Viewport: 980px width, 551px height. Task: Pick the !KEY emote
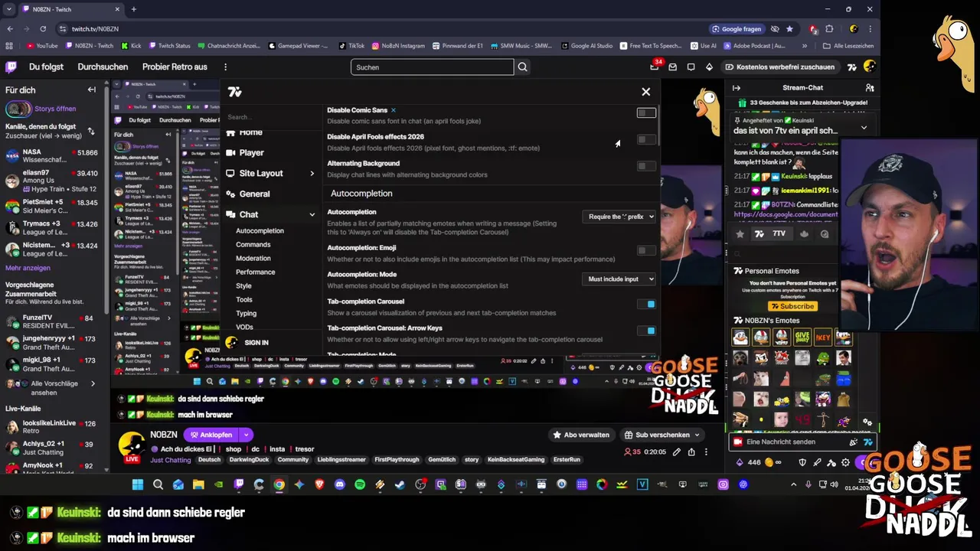coord(822,337)
